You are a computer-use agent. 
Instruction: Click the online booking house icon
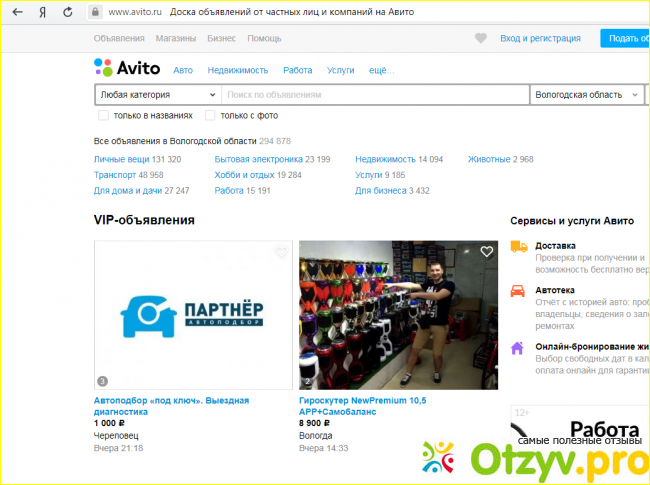(x=518, y=348)
